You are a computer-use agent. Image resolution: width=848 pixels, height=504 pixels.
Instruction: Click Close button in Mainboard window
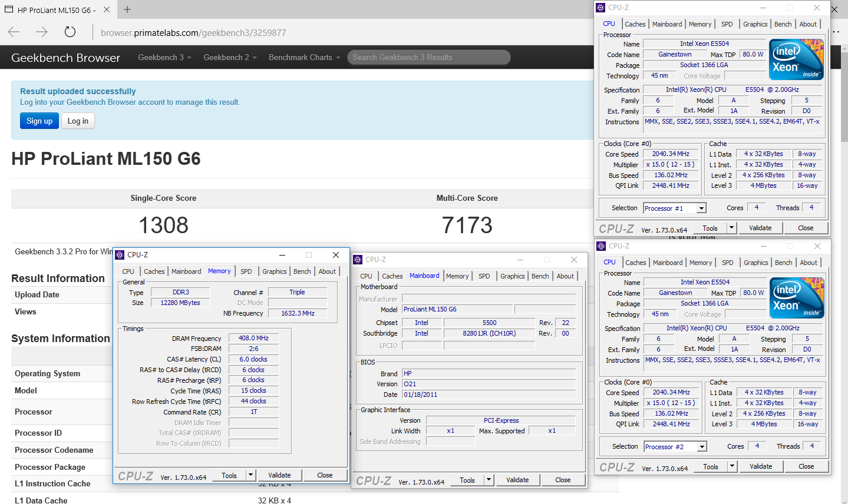click(563, 480)
